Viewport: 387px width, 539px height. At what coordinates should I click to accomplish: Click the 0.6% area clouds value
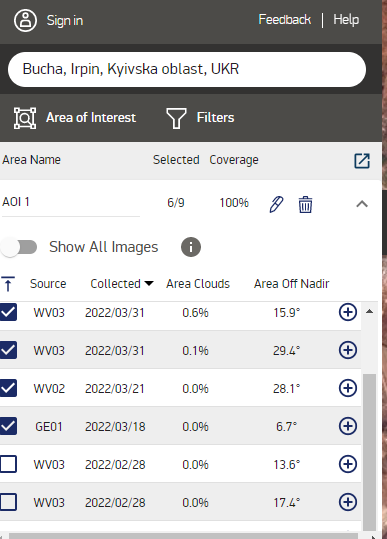195,312
